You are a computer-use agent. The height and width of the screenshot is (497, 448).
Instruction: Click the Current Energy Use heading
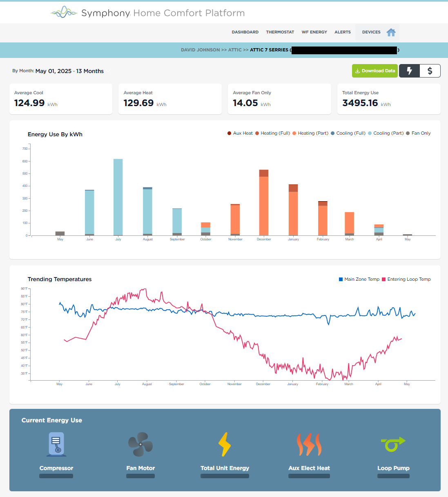click(52, 420)
